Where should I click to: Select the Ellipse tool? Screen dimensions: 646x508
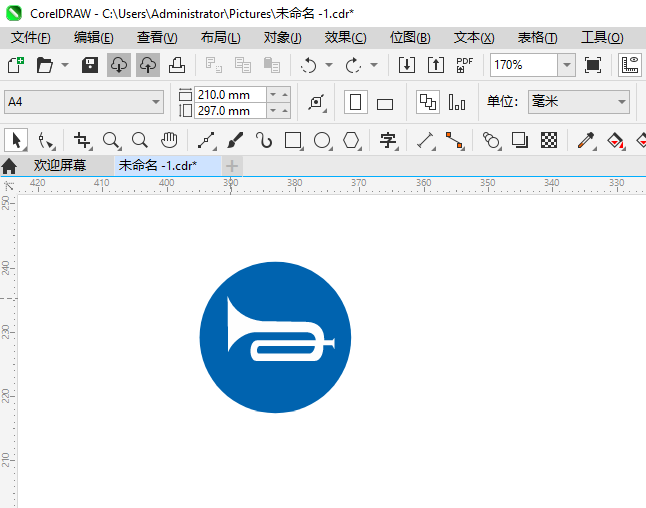click(x=322, y=140)
